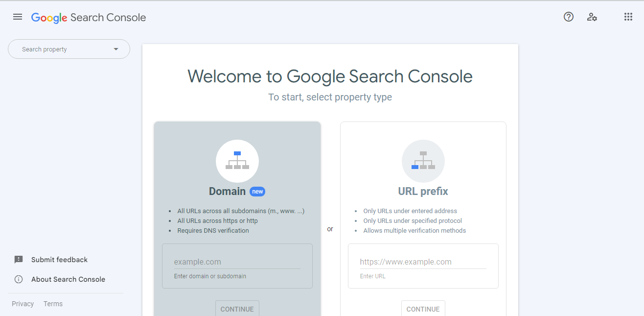Follow the Terms link
Screen dimensions: 644x316
53,304
